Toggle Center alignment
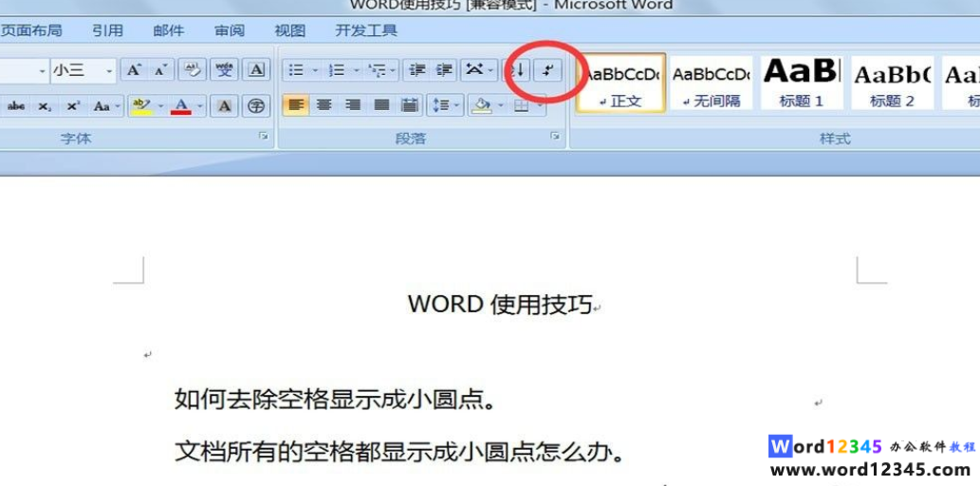Viewport: 980px width, 486px height. coord(324,105)
